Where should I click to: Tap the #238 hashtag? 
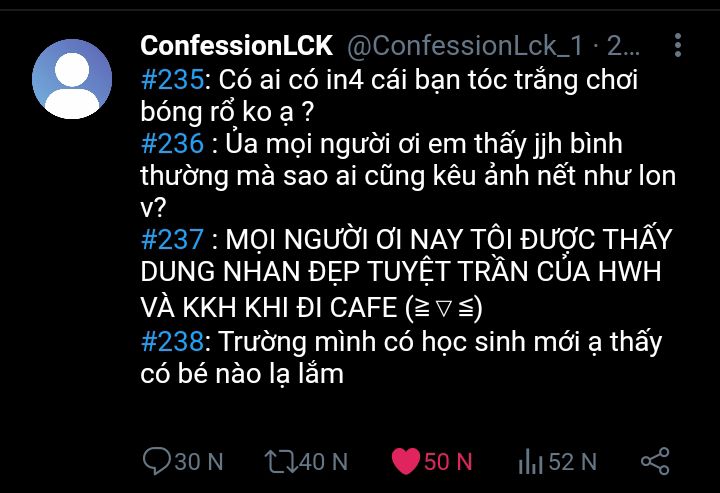coord(172,342)
